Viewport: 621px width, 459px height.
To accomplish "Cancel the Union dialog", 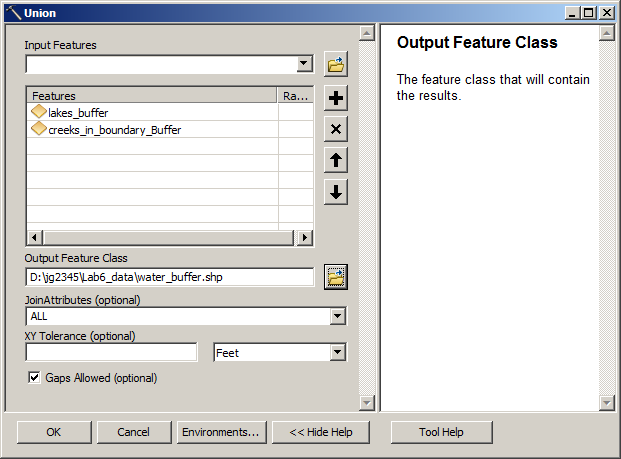I will (133, 432).
